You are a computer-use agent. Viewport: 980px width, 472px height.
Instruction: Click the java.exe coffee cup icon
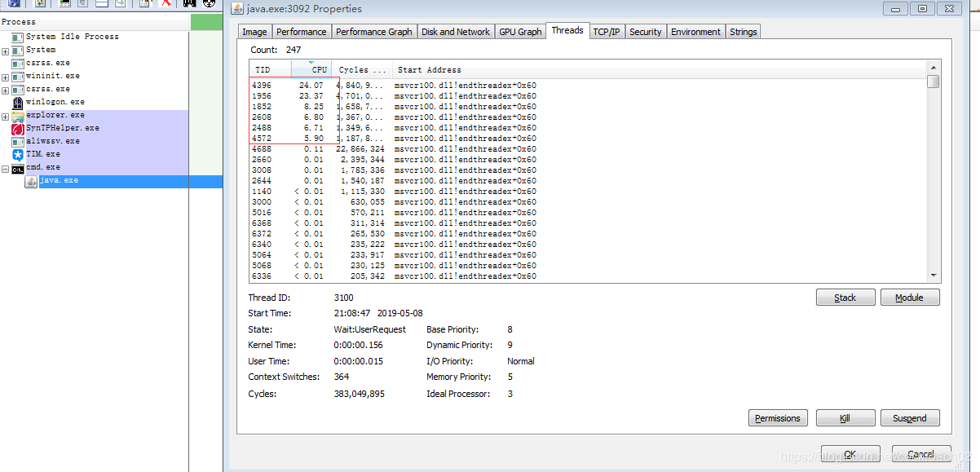click(30, 179)
